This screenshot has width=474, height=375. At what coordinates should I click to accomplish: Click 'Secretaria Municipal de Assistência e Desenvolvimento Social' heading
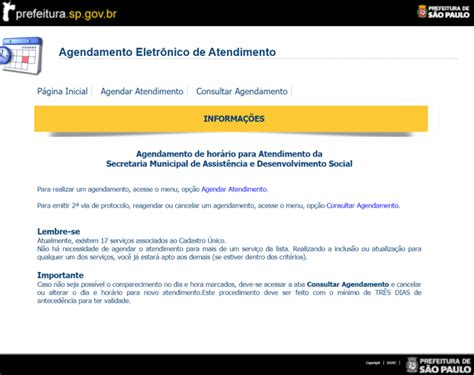(x=229, y=164)
